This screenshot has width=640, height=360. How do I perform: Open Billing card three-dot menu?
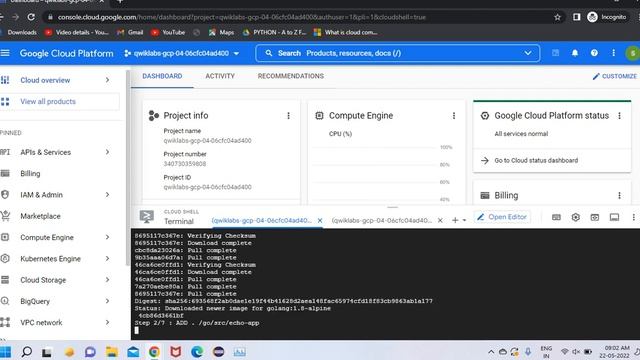(620, 196)
